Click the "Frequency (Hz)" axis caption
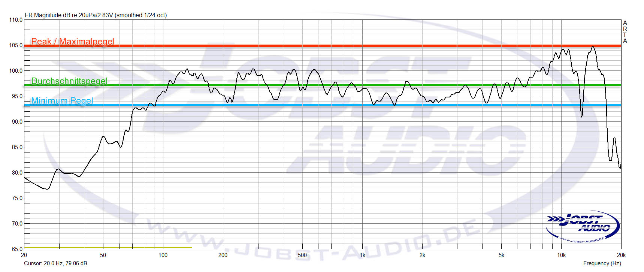 tap(602, 263)
